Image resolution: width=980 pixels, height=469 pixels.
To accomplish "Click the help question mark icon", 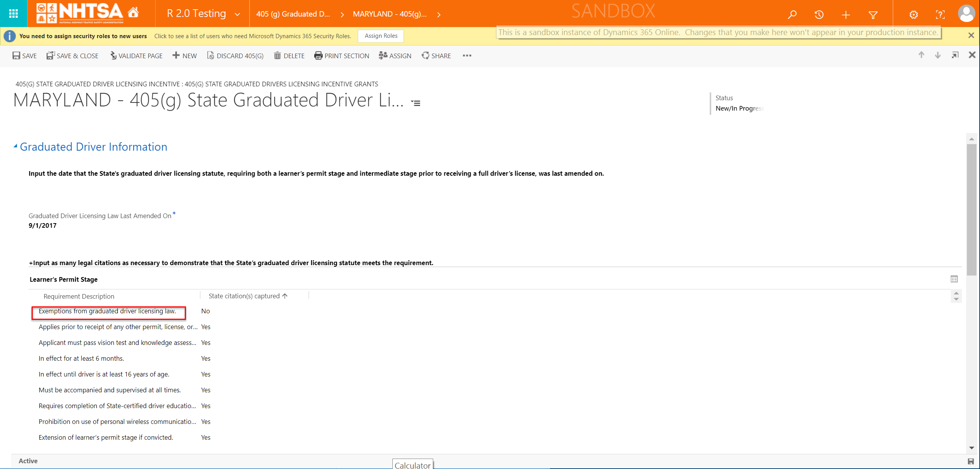I will tap(940, 15).
